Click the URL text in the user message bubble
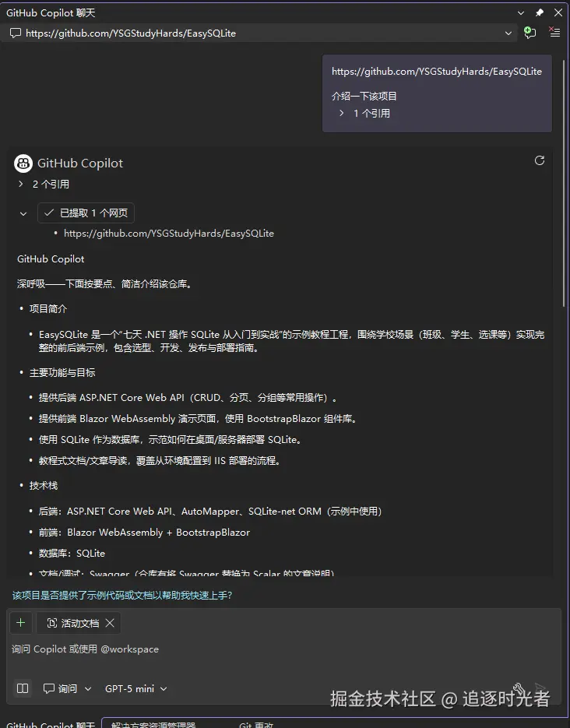This screenshot has width=570, height=728. [437, 72]
